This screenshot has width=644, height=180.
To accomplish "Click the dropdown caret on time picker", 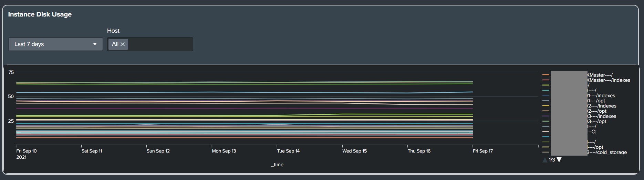I will 95,44.
